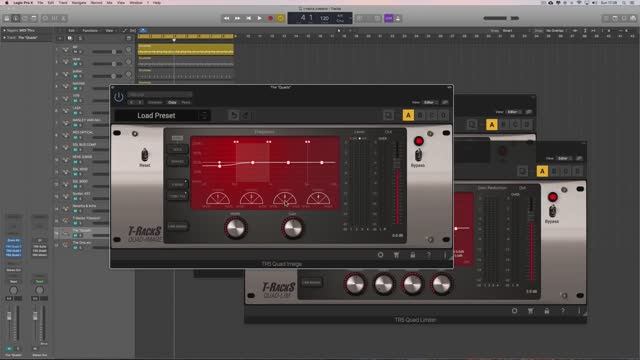Click circle settings icon in Quad Image footer

click(x=380, y=255)
